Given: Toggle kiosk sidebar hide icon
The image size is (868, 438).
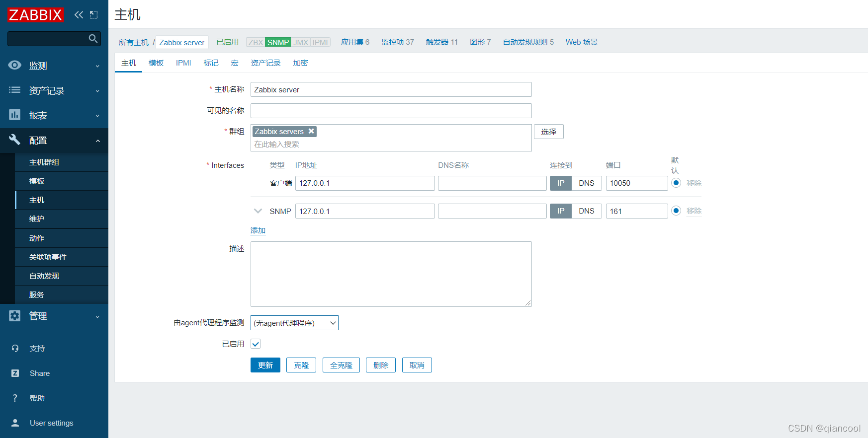Looking at the screenshot, I should pos(93,15).
